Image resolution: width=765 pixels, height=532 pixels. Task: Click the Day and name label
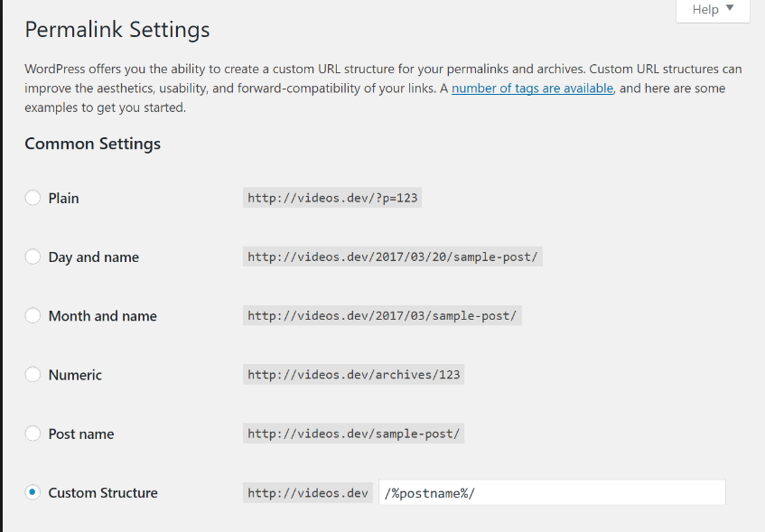[x=94, y=257]
